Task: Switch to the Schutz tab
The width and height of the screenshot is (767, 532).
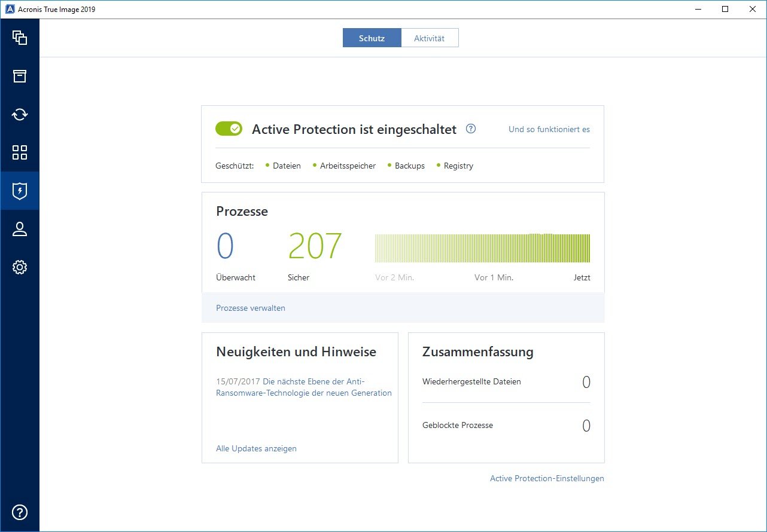Action: tap(372, 38)
